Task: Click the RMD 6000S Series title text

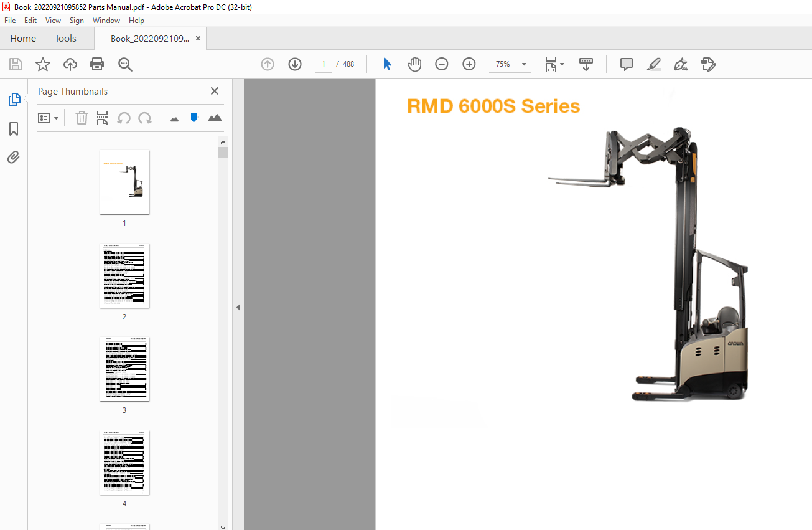Action: tap(493, 106)
